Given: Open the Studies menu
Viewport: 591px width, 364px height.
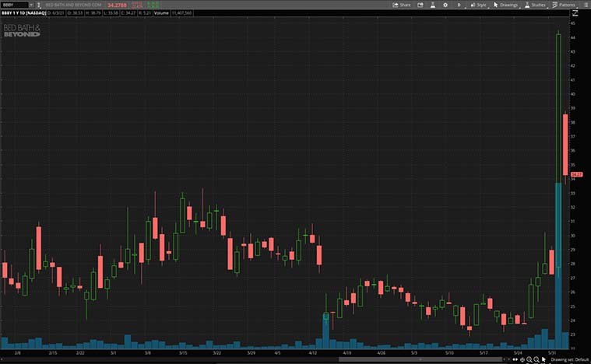Looking at the screenshot, I should coord(535,5).
